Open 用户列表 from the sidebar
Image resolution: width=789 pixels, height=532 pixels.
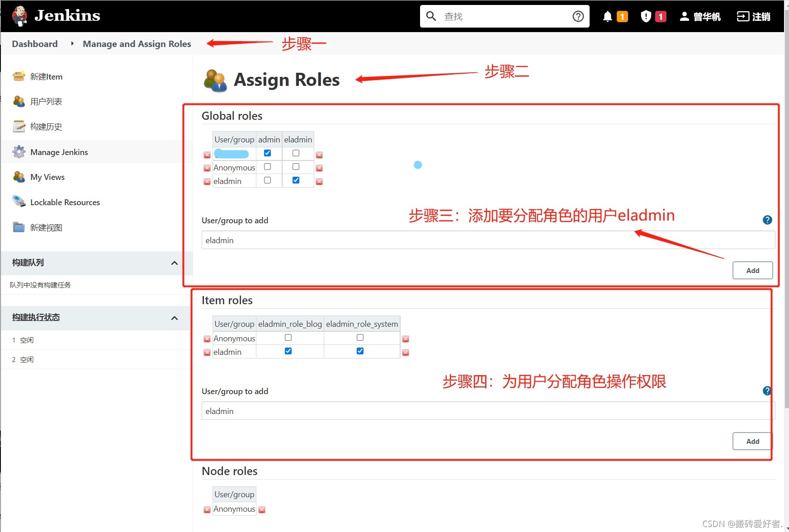click(46, 102)
